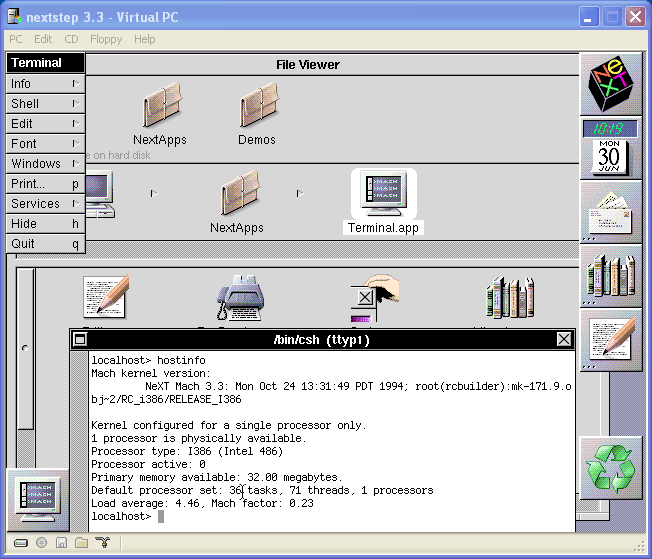Image resolution: width=652 pixels, height=559 pixels.
Task: Expand the Font submenu
Action: coord(46,143)
